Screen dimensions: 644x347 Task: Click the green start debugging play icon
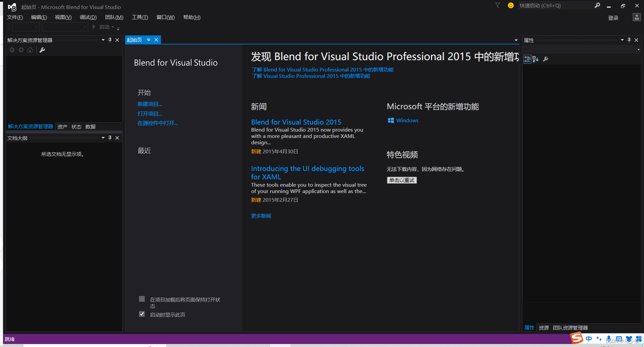[x=94, y=27]
